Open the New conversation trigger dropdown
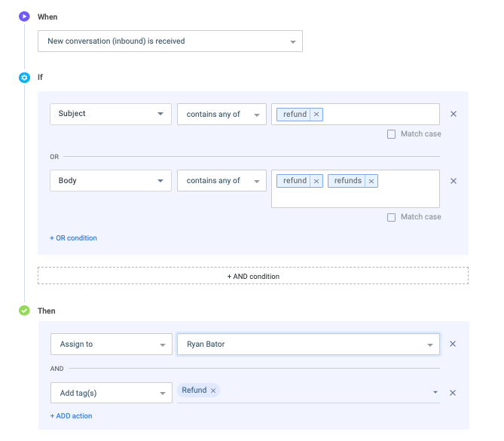Image resolution: width=504 pixels, height=441 pixels. pyautogui.click(x=170, y=41)
